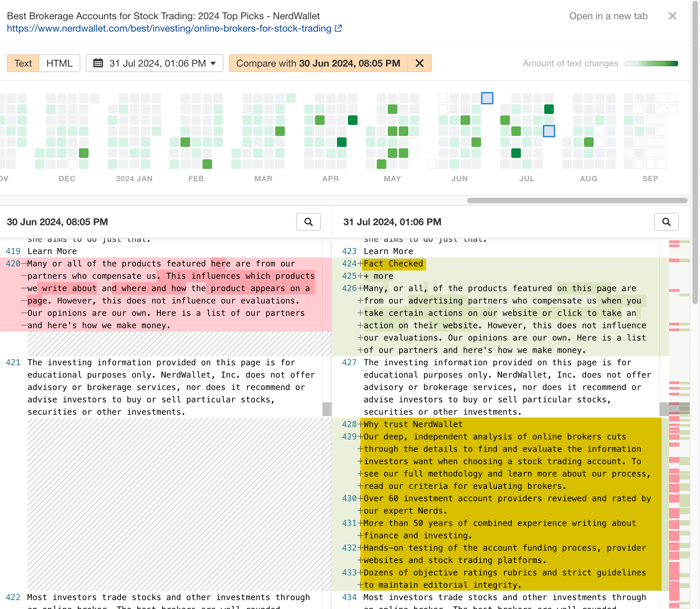
Task: Toggle the HTML view mode
Action: point(59,63)
